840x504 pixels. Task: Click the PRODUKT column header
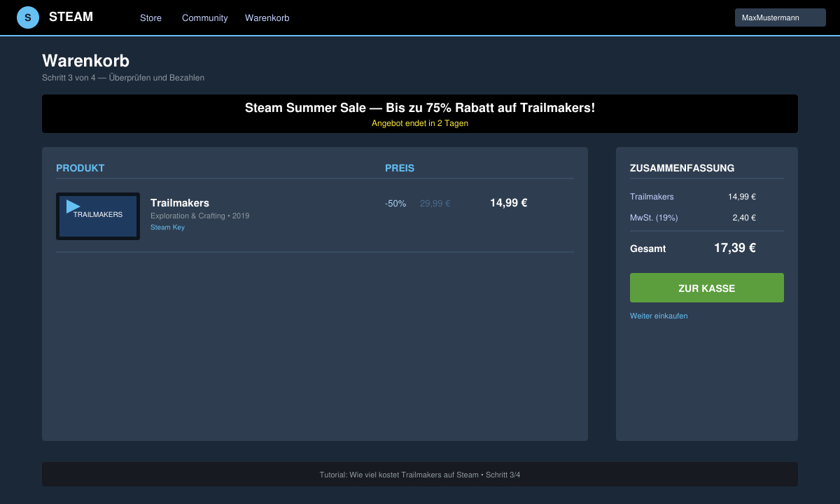coord(80,168)
